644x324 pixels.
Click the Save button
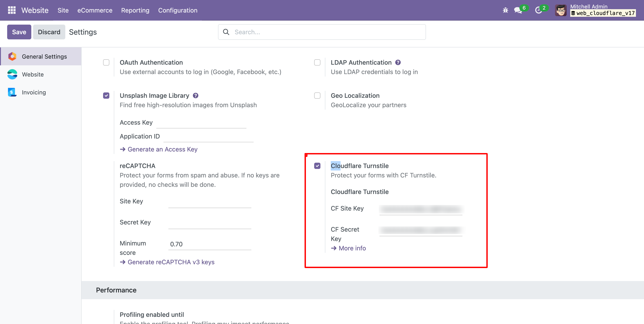[x=19, y=32]
